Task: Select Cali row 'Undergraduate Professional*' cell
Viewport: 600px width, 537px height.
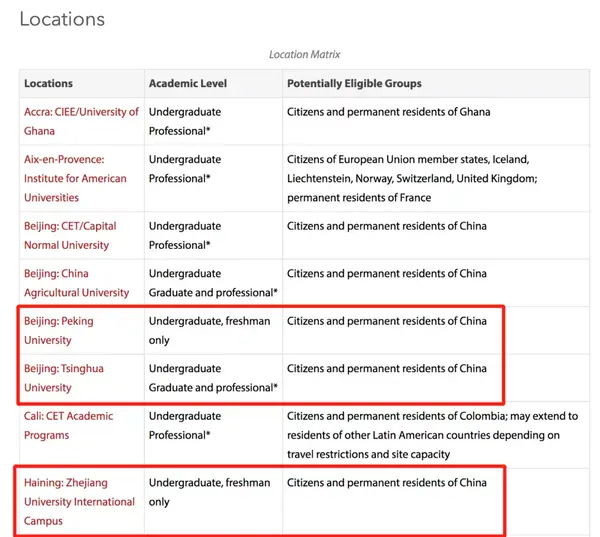Action: pyautogui.click(x=214, y=435)
